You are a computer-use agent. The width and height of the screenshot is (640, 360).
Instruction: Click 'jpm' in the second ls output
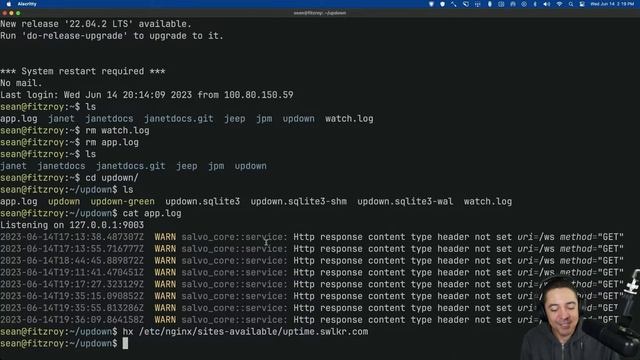[216, 166]
